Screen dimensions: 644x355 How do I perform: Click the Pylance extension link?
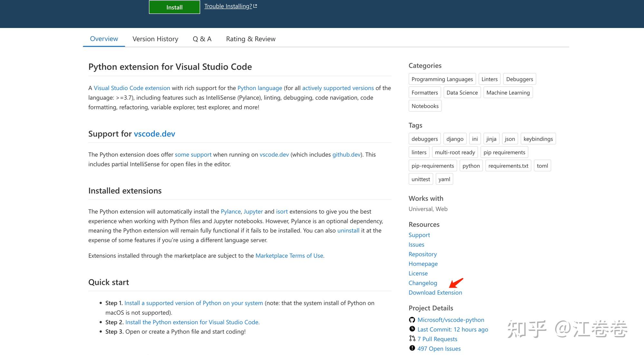[231, 211]
